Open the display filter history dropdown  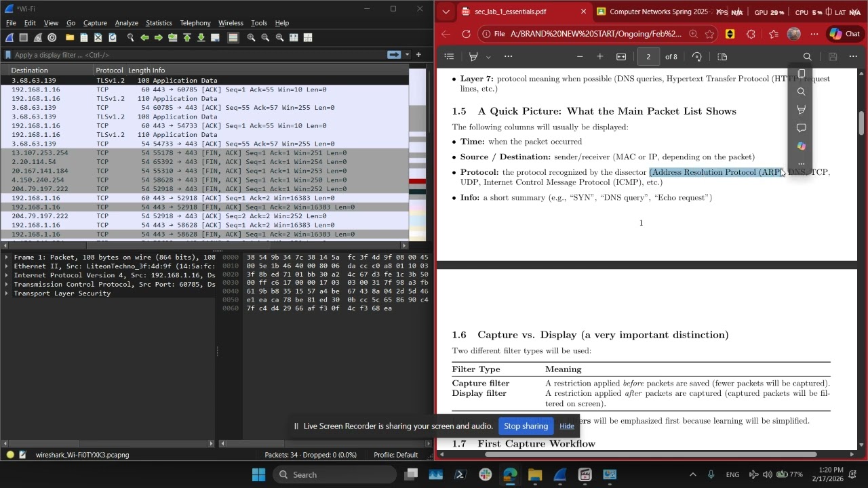point(407,55)
